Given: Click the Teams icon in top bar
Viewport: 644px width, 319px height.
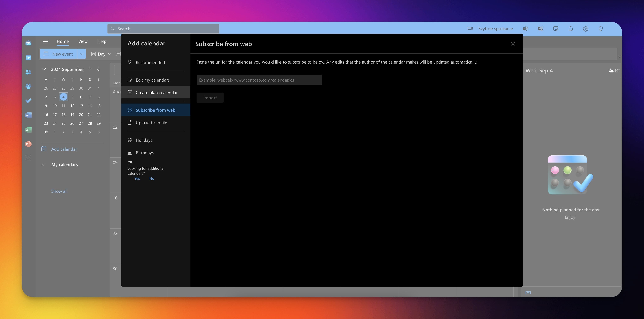Looking at the screenshot, I should click(x=526, y=29).
